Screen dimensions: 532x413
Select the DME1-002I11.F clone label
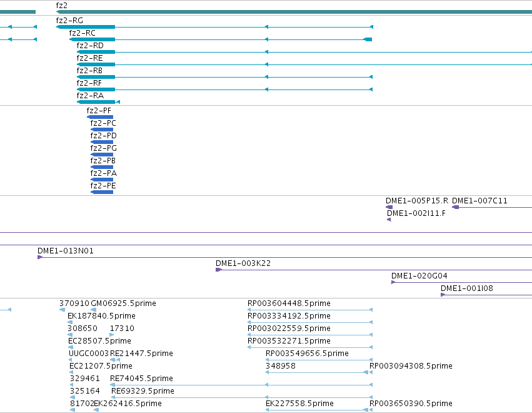click(416, 213)
